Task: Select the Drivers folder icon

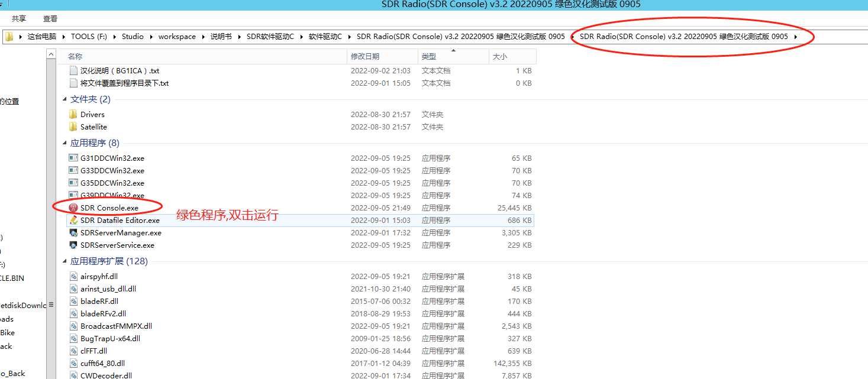Action: [73, 114]
